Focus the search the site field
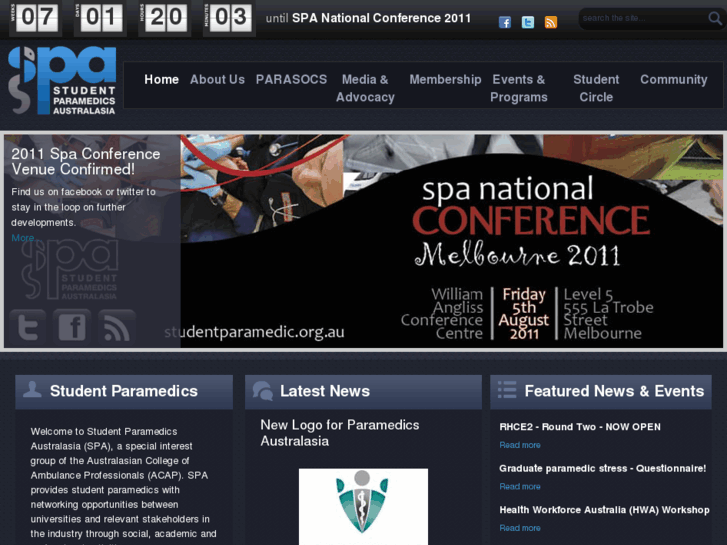The height and width of the screenshot is (545, 727). (644, 19)
